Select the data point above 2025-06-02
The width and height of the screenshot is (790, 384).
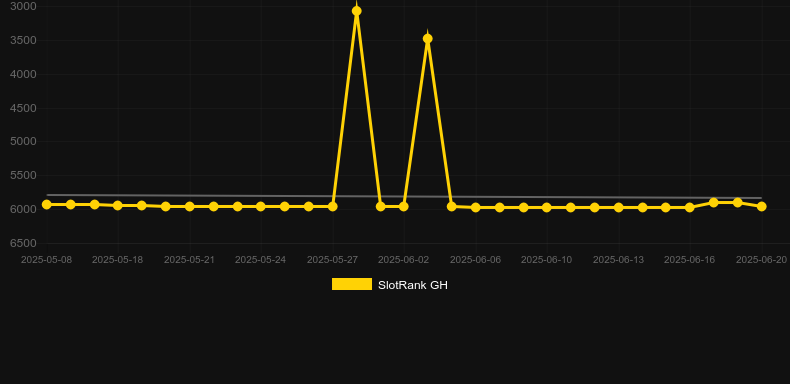click(x=404, y=207)
